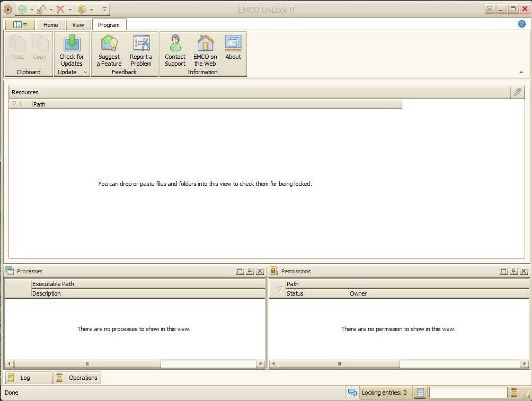The image size is (532, 401).
Task: Open the help question mark icon
Action: [522, 24]
